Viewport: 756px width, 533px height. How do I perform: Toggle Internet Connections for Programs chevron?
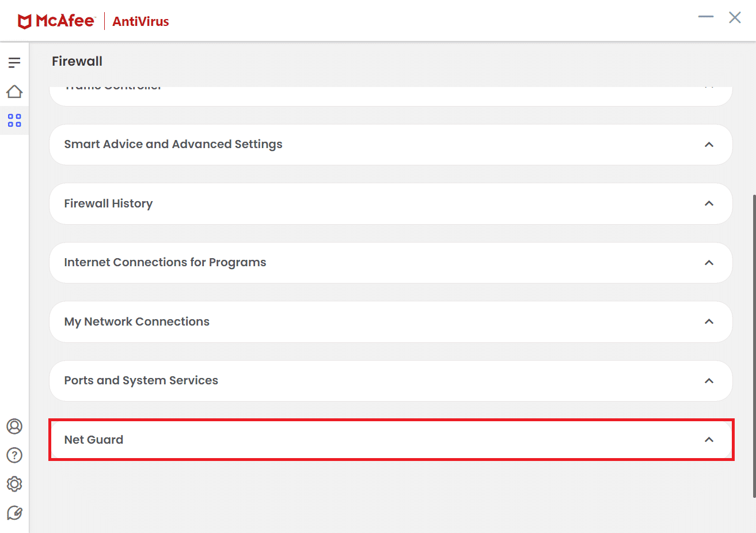pos(709,263)
